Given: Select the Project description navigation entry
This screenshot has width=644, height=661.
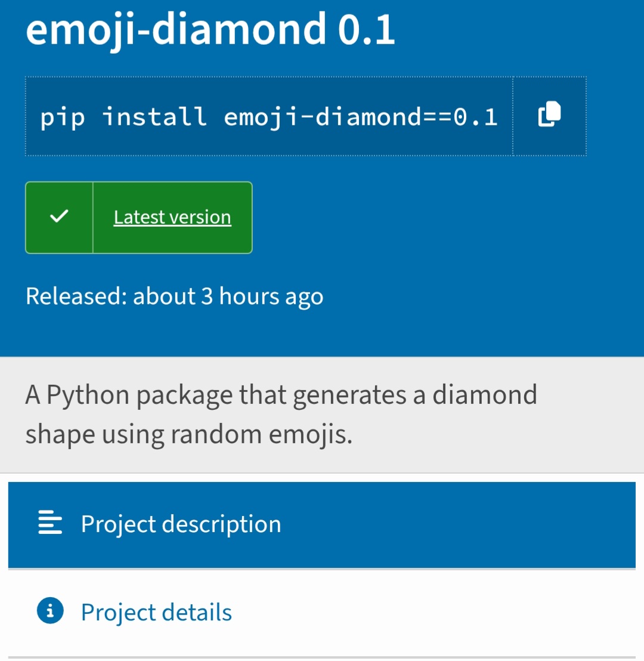Looking at the screenshot, I should (x=181, y=524).
